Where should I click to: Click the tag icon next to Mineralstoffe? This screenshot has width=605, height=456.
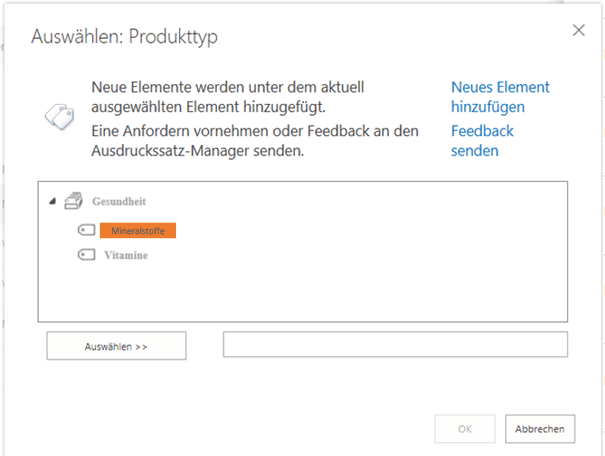pyautogui.click(x=86, y=230)
